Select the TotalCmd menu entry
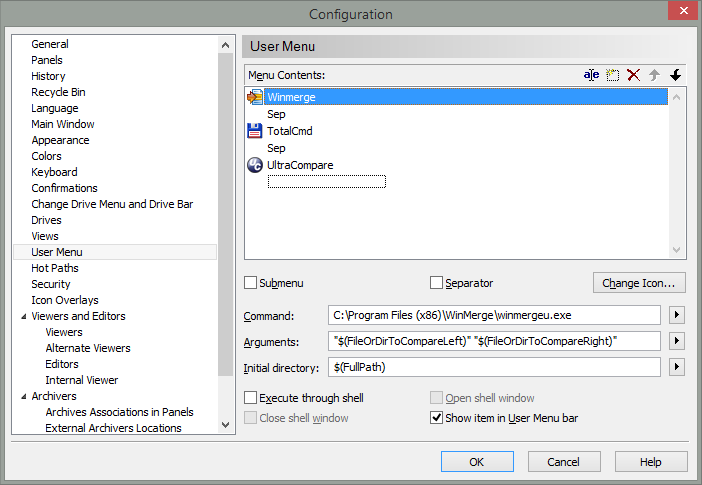Image resolution: width=702 pixels, height=485 pixels. coord(290,131)
